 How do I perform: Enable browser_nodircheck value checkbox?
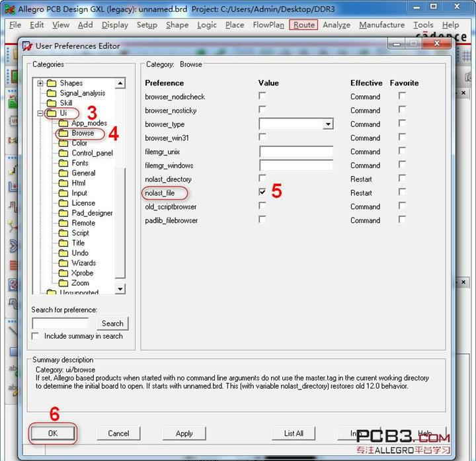tap(262, 96)
